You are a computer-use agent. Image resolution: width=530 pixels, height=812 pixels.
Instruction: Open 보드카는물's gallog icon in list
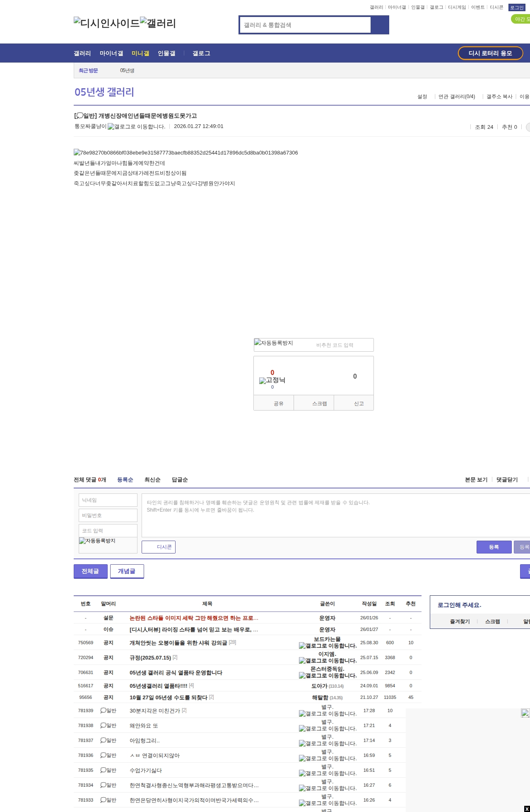pyautogui.click(x=328, y=646)
